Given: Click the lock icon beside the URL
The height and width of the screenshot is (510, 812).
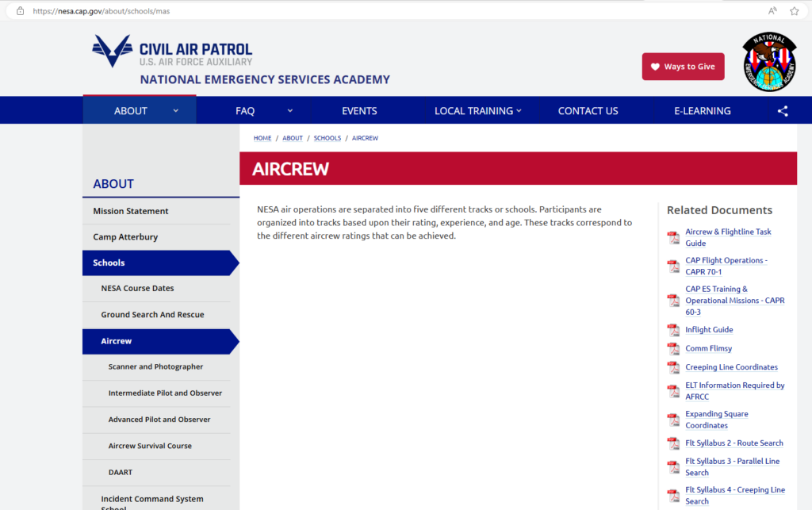Looking at the screenshot, I should [20, 11].
